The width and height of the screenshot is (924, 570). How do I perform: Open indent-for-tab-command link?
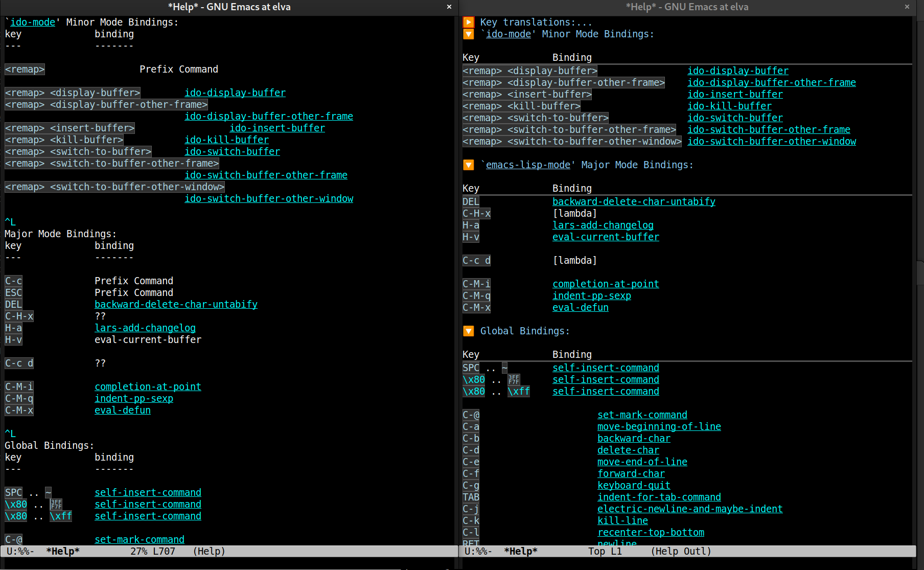coord(659,497)
